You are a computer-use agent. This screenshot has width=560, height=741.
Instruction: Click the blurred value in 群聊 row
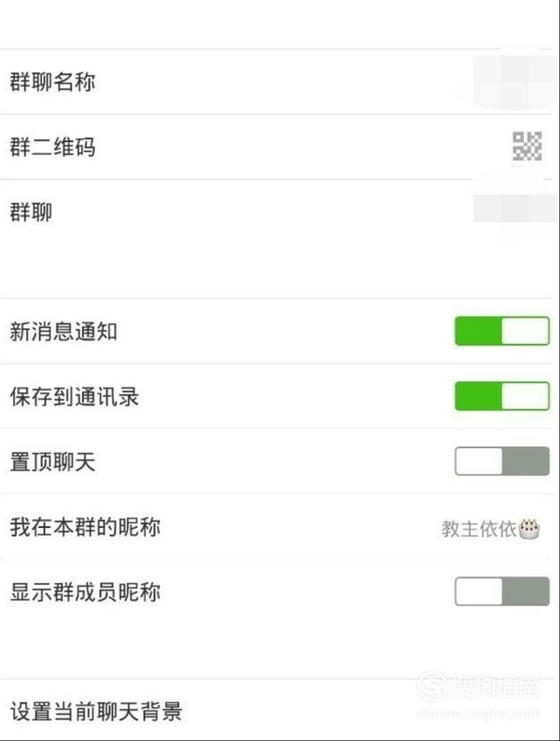(515, 209)
